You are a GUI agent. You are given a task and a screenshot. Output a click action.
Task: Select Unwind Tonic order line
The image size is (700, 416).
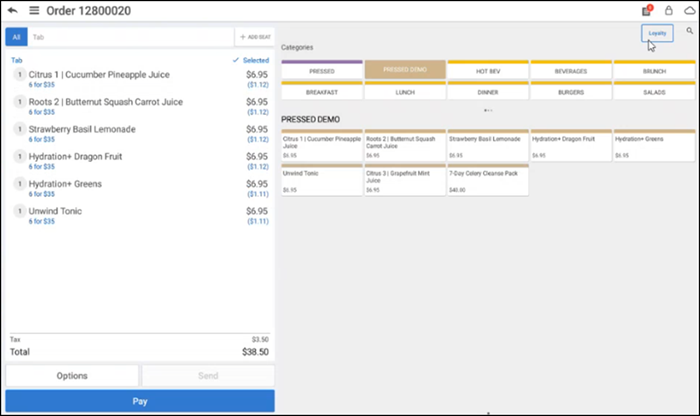(x=140, y=215)
